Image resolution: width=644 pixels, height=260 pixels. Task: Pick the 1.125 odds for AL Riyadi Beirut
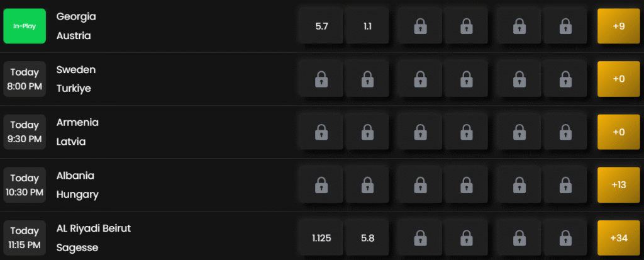[321, 238]
